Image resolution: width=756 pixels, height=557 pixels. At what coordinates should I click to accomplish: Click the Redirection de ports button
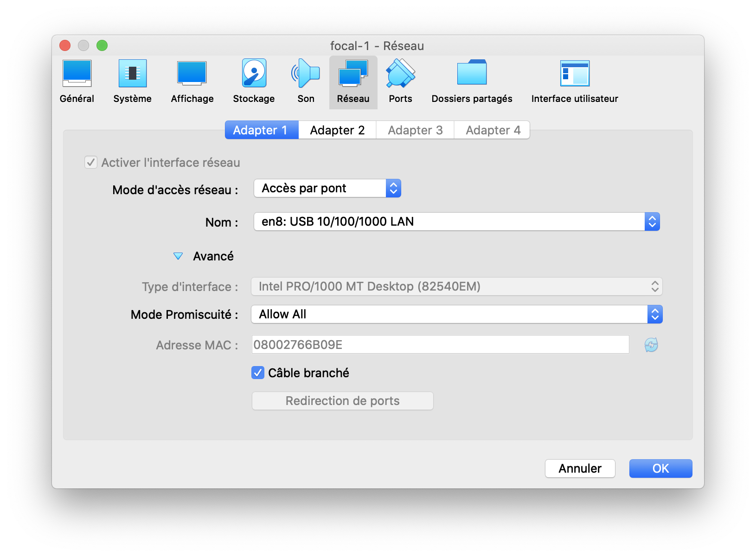pos(343,401)
